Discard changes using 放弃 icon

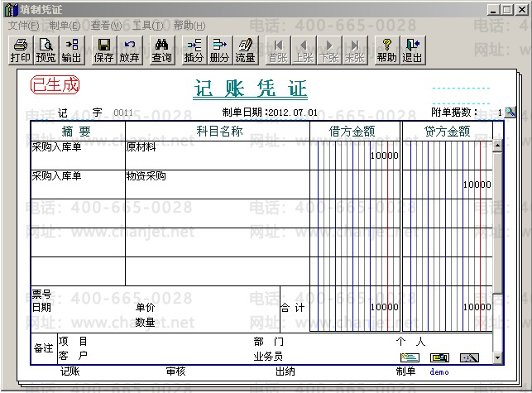130,50
